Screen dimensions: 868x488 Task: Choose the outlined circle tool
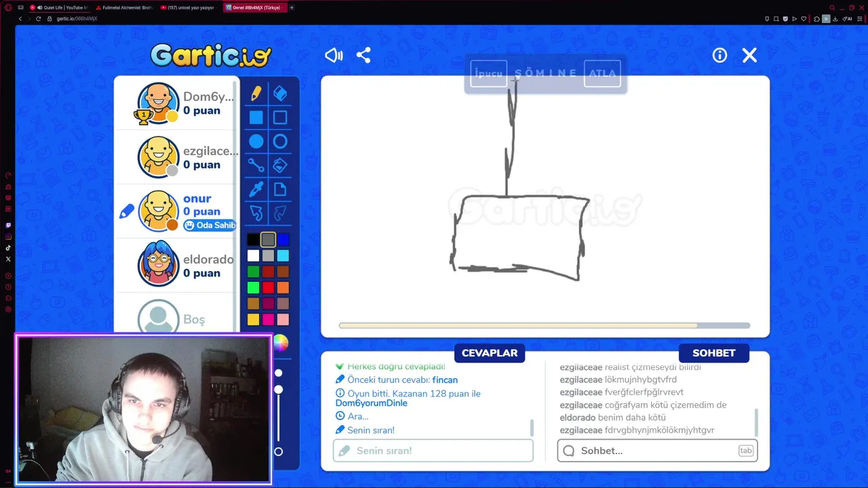coord(280,141)
